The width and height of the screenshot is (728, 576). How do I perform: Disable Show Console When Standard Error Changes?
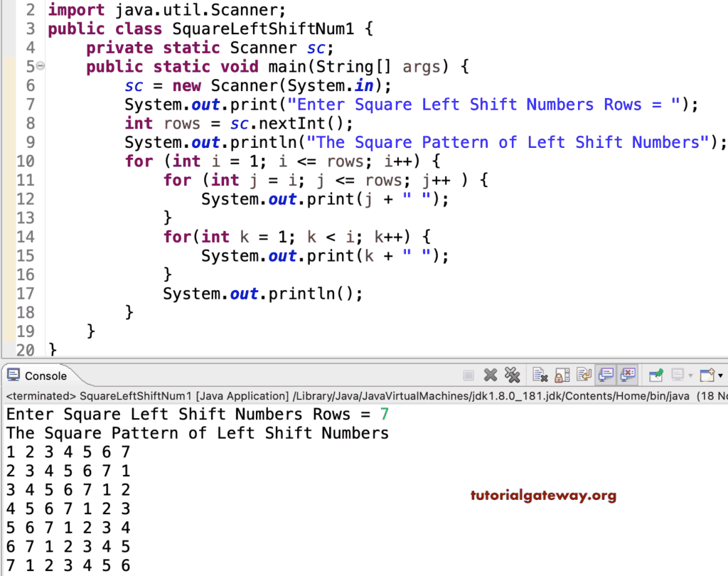(628, 375)
